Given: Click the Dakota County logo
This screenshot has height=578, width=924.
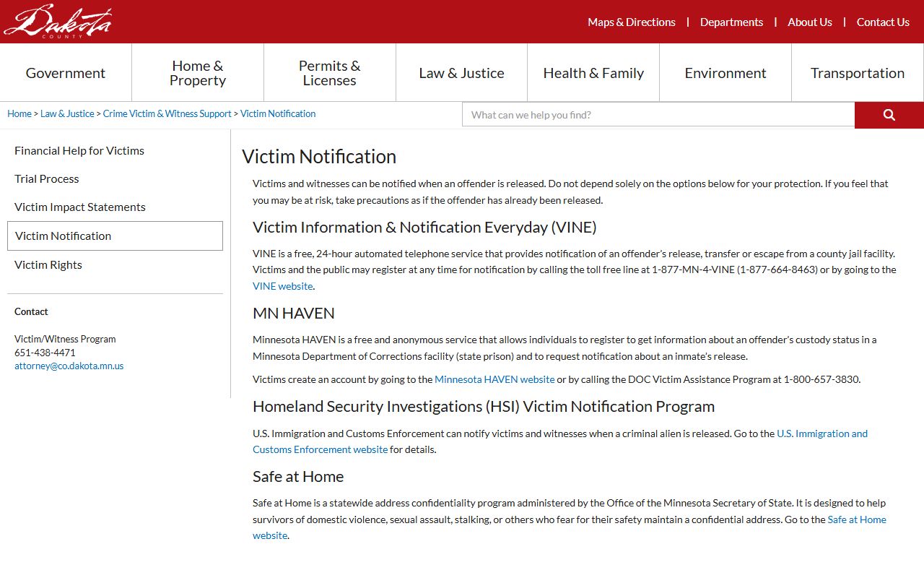Looking at the screenshot, I should (58, 21).
